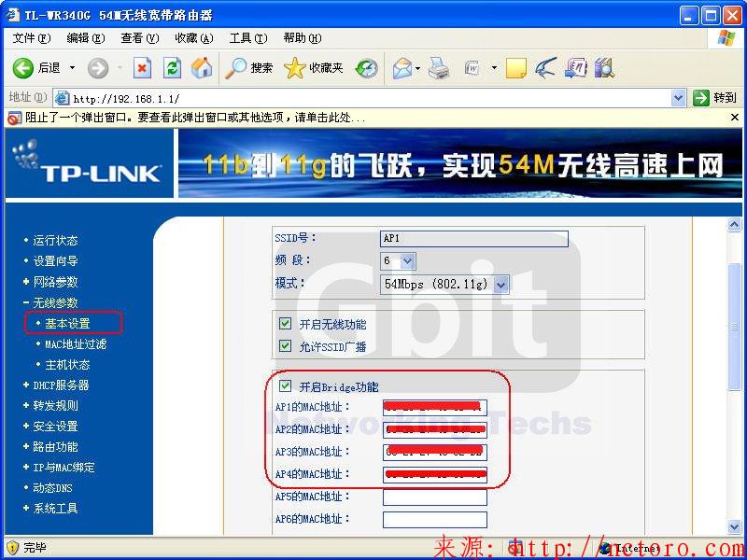
Task: Expand IP与MAC绑定 in sidebar
Action: (63, 468)
